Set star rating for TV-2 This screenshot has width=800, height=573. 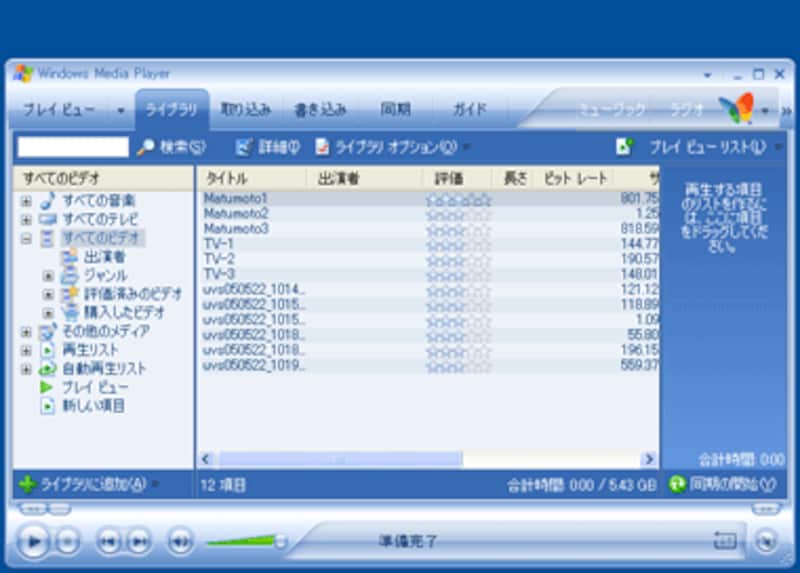click(x=458, y=261)
